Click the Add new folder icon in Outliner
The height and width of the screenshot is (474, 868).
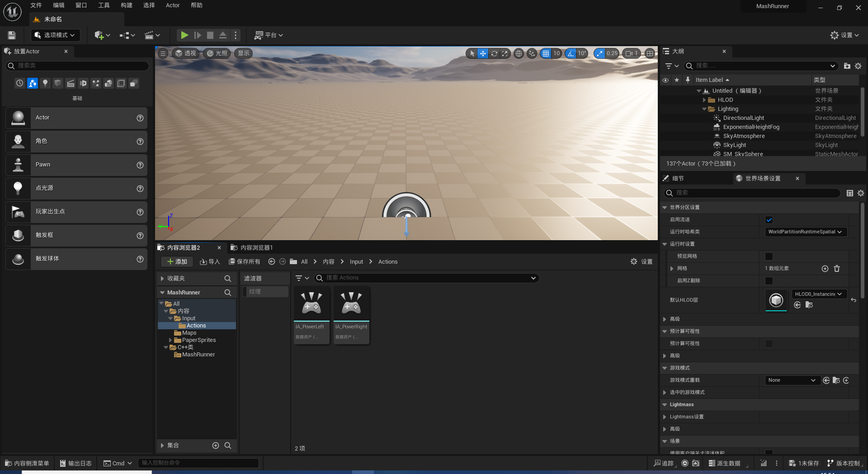[x=847, y=66]
